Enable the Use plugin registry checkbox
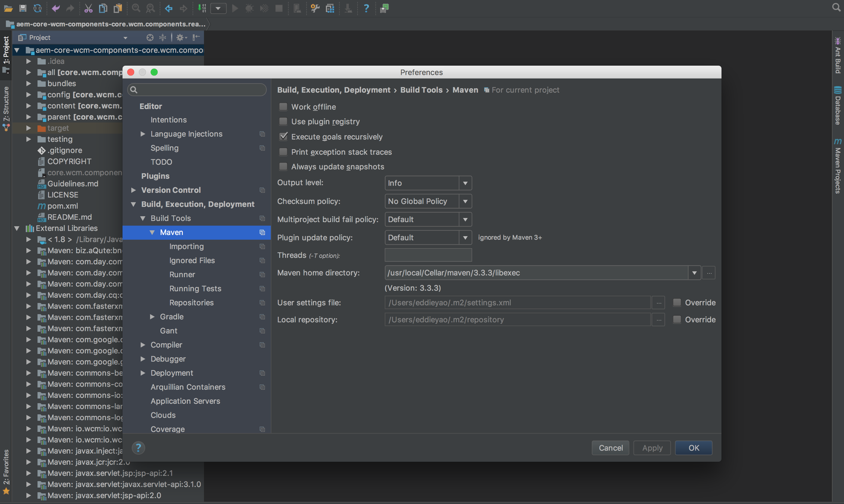 [283, 121]
